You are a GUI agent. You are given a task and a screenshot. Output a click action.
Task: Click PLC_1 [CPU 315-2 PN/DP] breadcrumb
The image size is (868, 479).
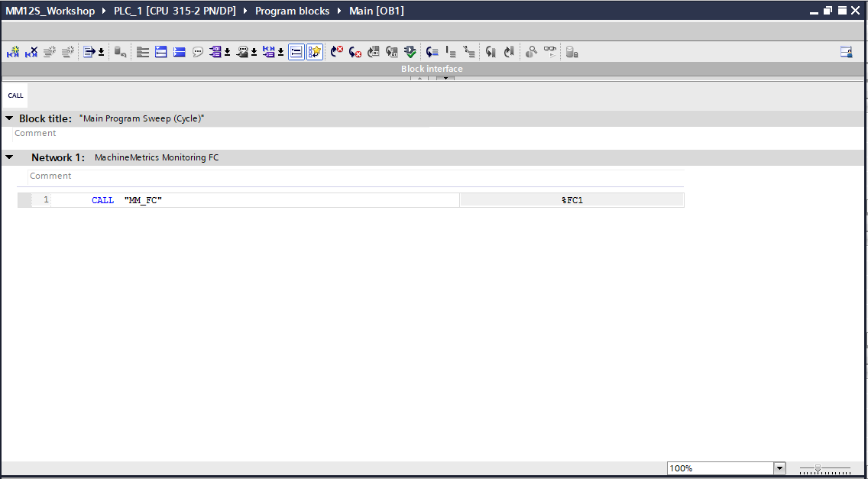click(x=175, y=11)
